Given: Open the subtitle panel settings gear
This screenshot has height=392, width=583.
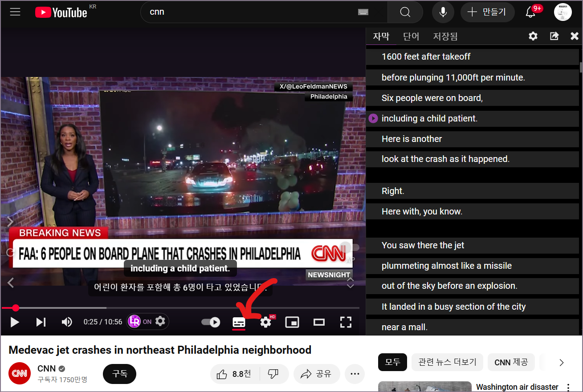Looking at the screenshot, I should pyautogui.click(x=533, y=36).
